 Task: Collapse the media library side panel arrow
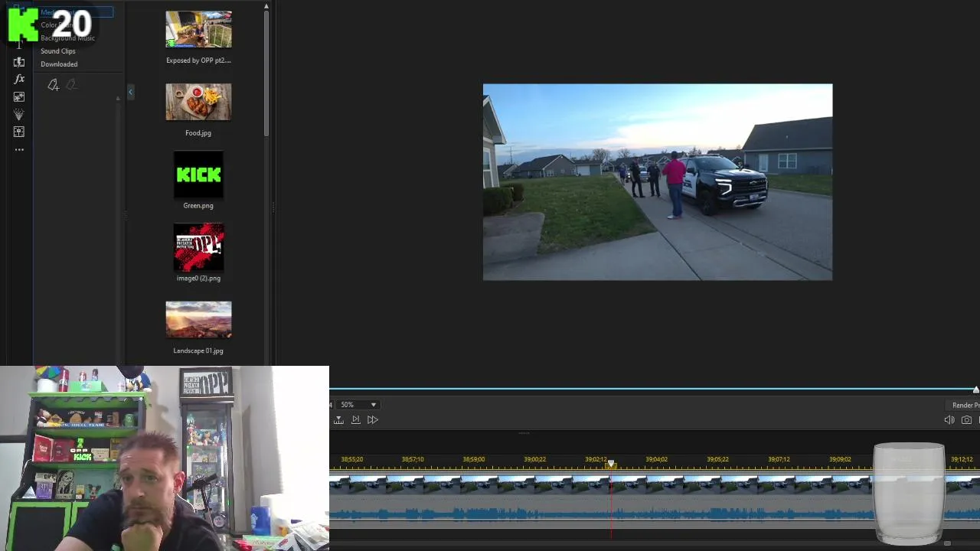(130, 92)
